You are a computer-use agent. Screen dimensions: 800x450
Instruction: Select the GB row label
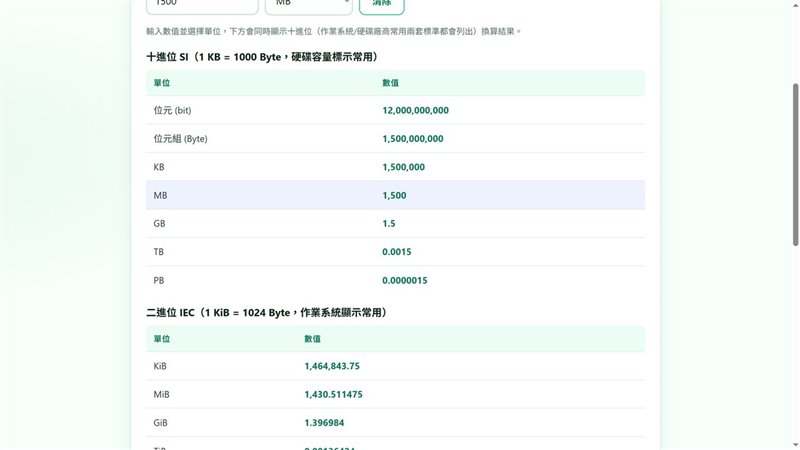[159, 223]
